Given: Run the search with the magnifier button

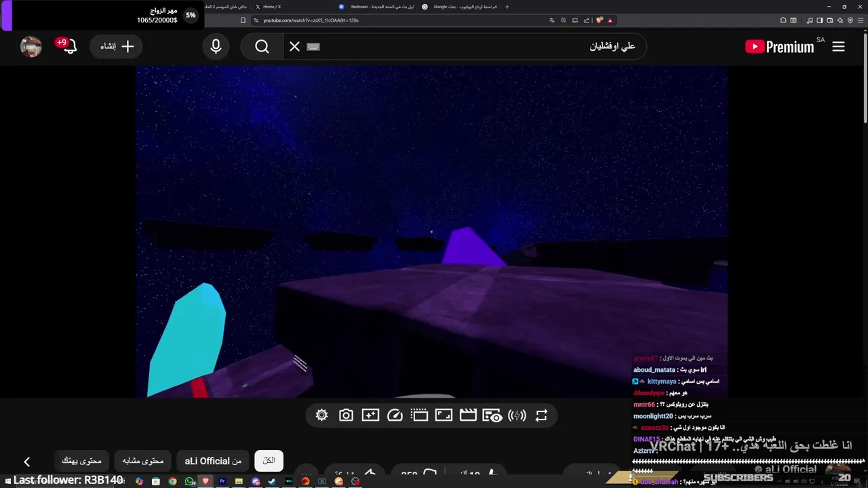Looking at the screenshot, I should pos(262,47).
